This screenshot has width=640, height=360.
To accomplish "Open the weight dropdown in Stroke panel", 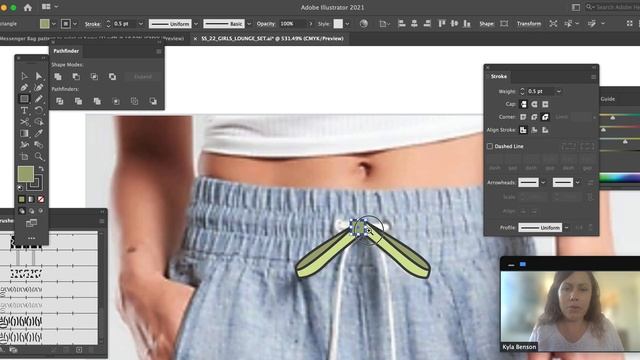I will pyautogui.click(x=559, y=91).
